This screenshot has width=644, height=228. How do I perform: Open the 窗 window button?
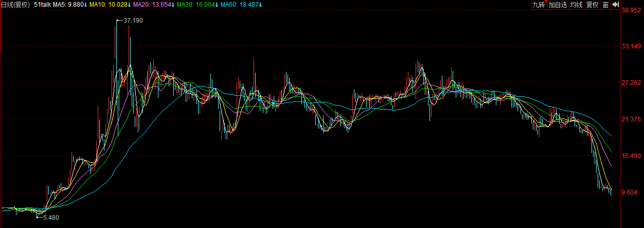click(605, 5)
